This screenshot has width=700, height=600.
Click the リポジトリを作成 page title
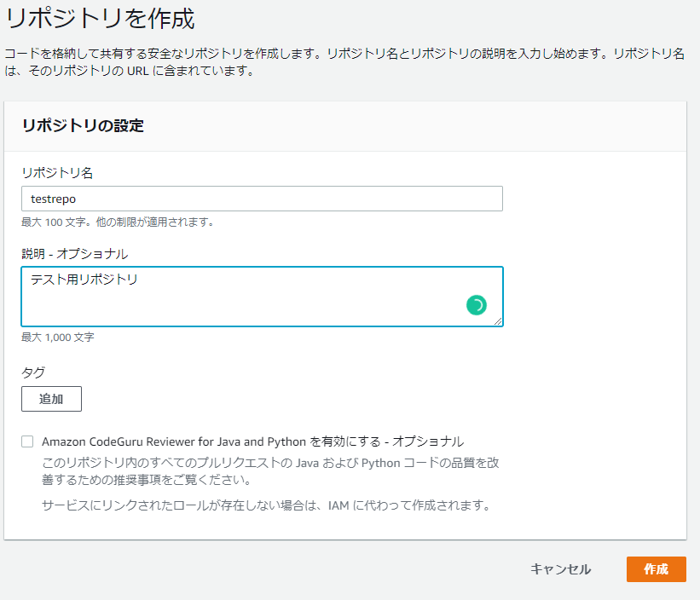(x=100, y=19)
